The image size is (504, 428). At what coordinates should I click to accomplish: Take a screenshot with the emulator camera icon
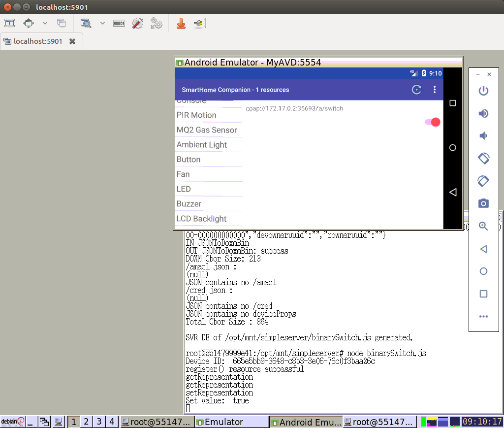(483, 203)
